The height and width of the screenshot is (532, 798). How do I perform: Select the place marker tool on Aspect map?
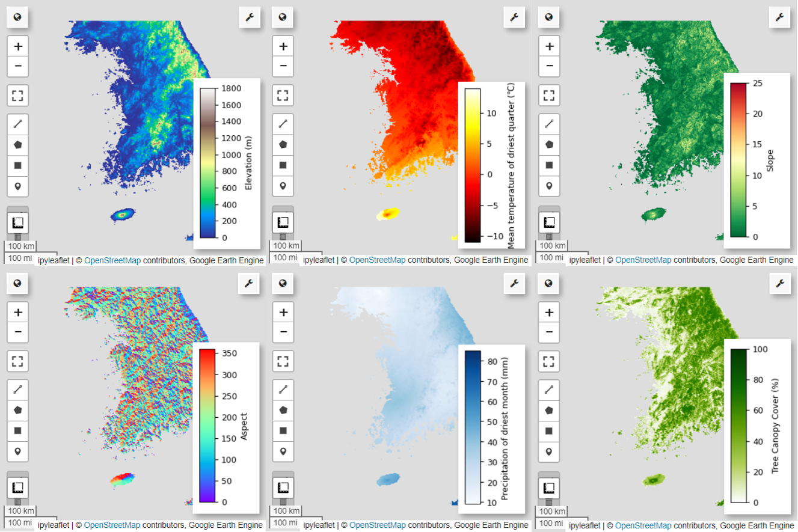17,452
